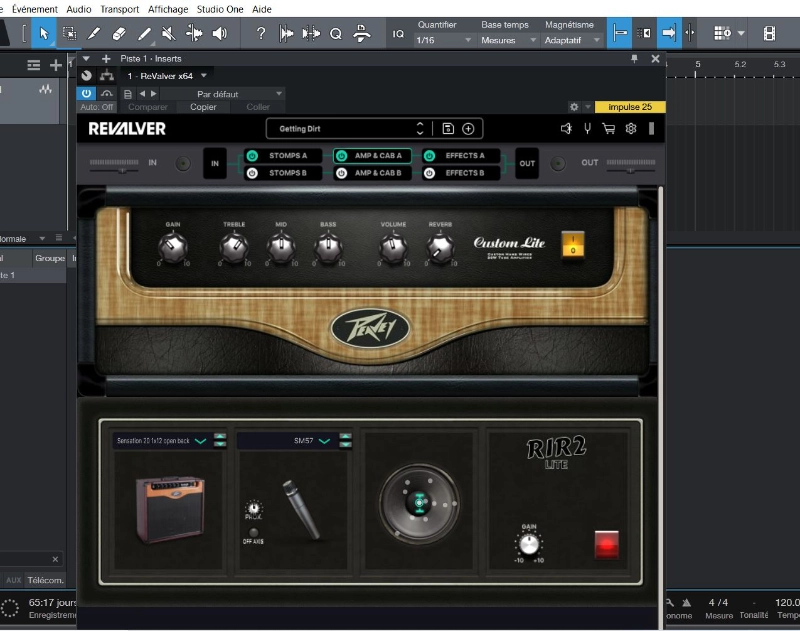Screen dimensions: 800x631
Task: Open the Affichage menu
Action: coord(168,9)
